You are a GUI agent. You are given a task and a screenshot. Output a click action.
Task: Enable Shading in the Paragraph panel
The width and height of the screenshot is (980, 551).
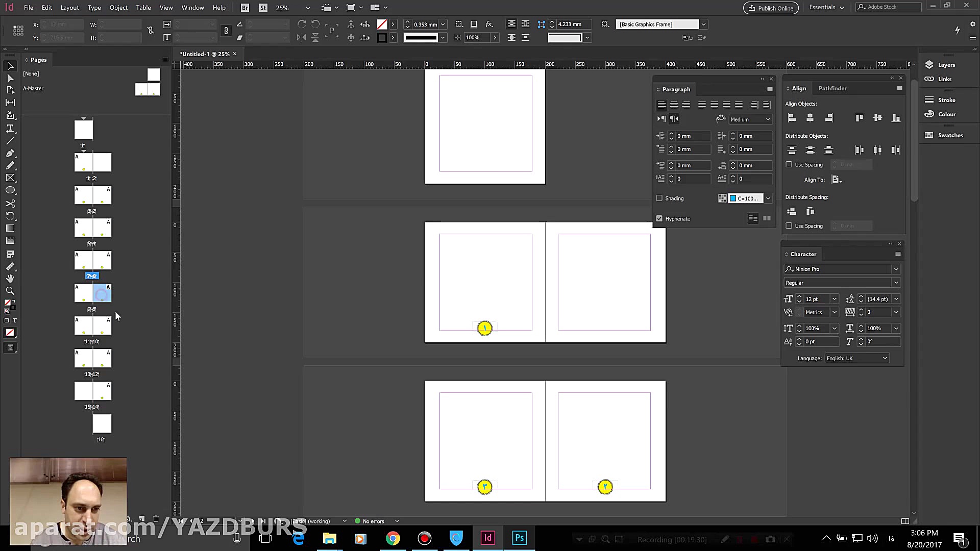tap(659, 198)
